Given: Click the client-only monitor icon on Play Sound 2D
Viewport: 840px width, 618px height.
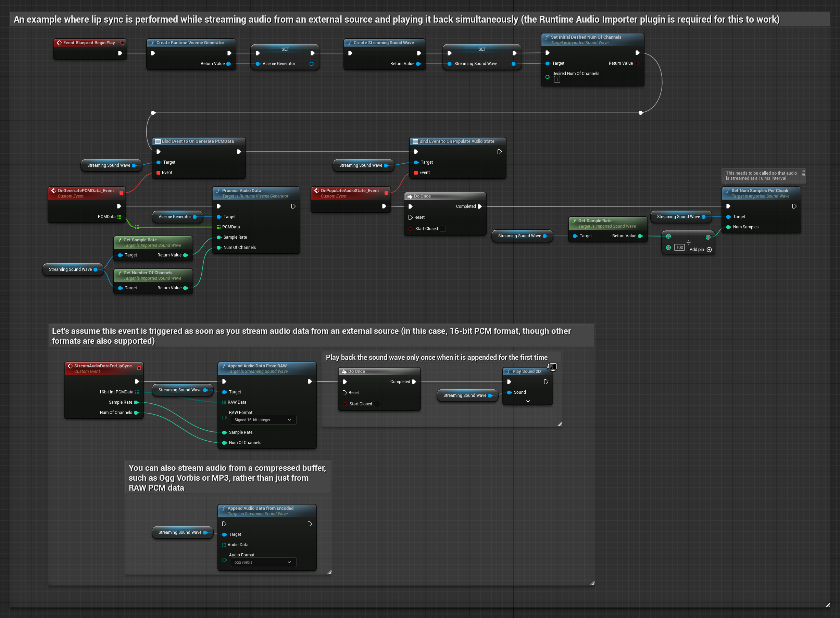Looking at the screenshot, I should (553, 367).
